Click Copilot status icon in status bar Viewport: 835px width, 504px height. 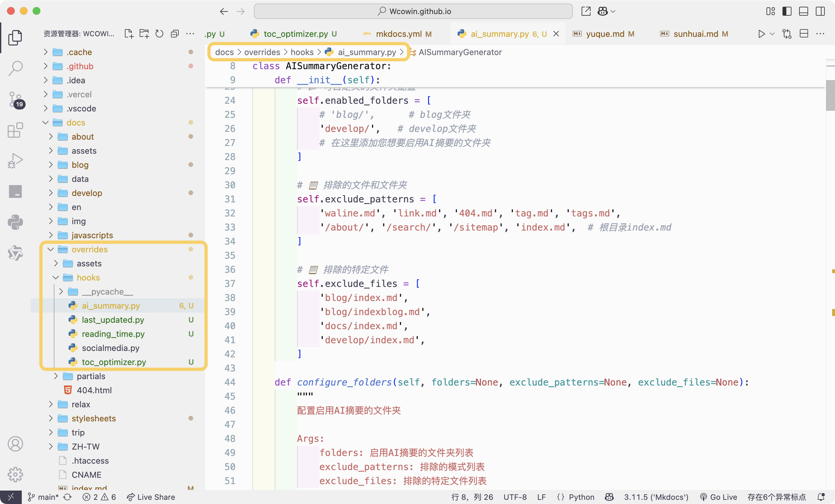(609, 497)
